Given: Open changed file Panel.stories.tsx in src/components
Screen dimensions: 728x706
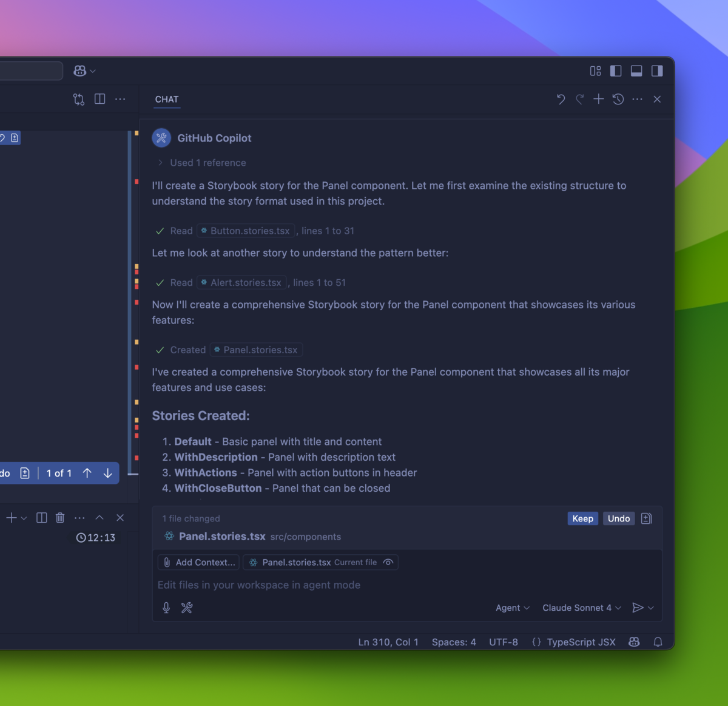Looking at the screenshot, I should pos(252,537).
